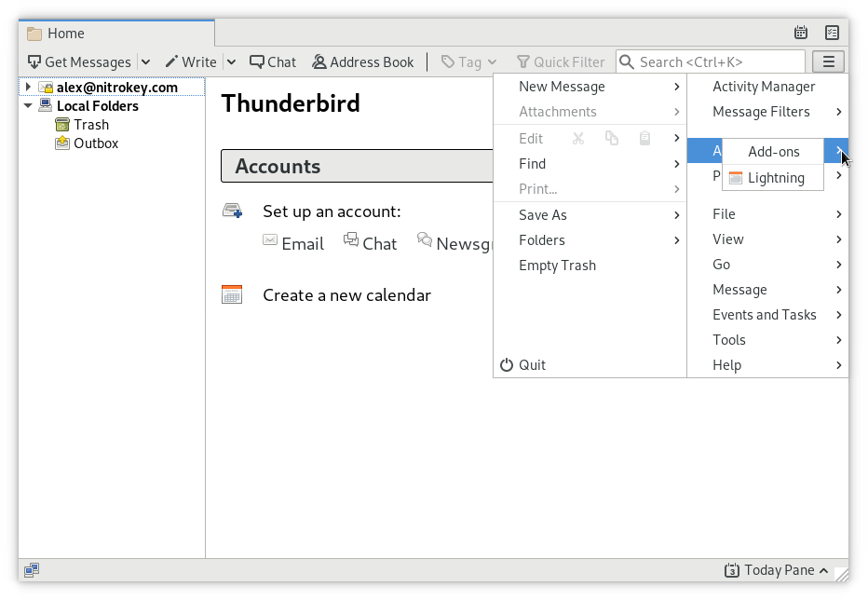Click the Chat toolbar button
Screen dimensions: 868x600
[x=273, y=61]
